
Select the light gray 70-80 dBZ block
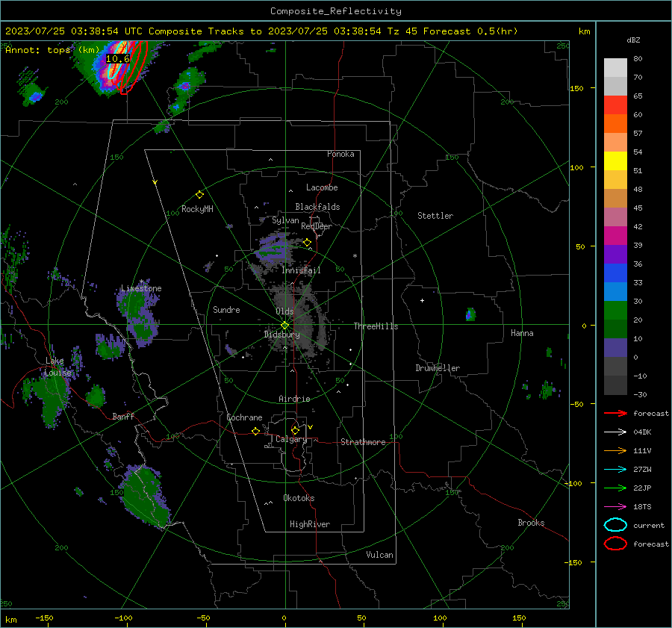coord(615,68)
